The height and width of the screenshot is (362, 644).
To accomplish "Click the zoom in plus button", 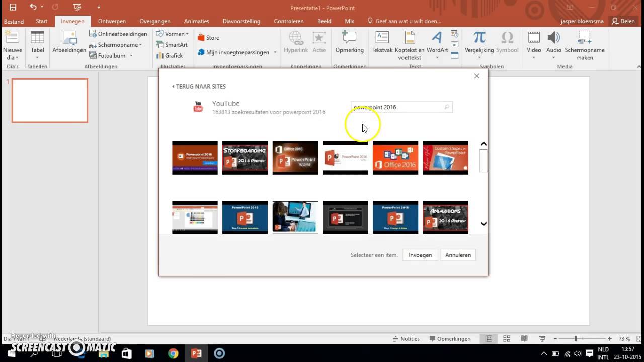I will (610, 339).
